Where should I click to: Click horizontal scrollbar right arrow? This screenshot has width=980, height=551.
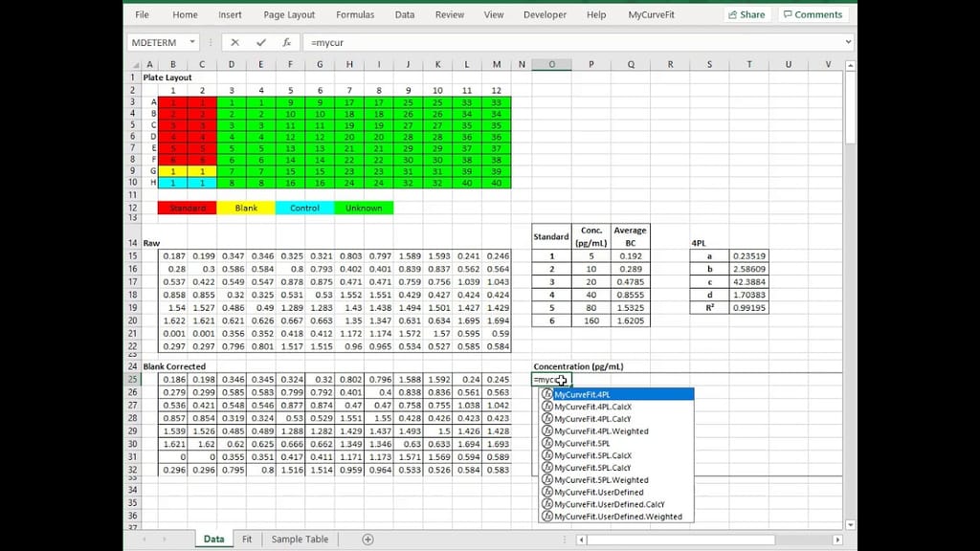click(x=837, y=540)
